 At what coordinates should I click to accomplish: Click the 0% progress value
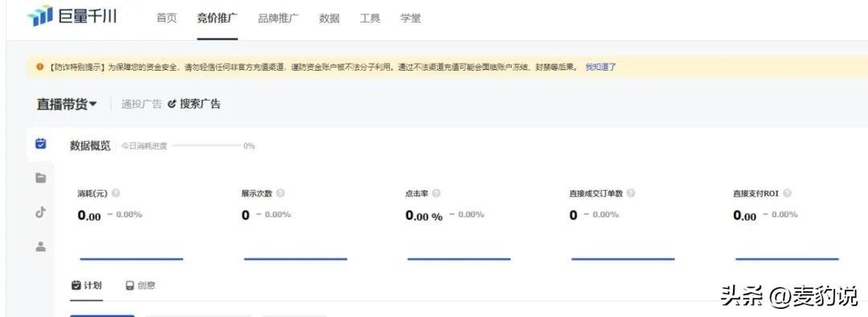249,146
